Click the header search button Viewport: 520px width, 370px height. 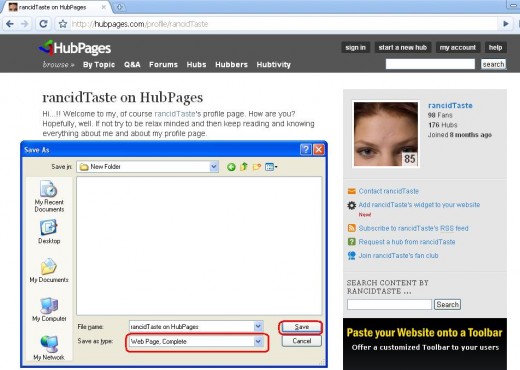pyautogui.click(x=493, y=64)
